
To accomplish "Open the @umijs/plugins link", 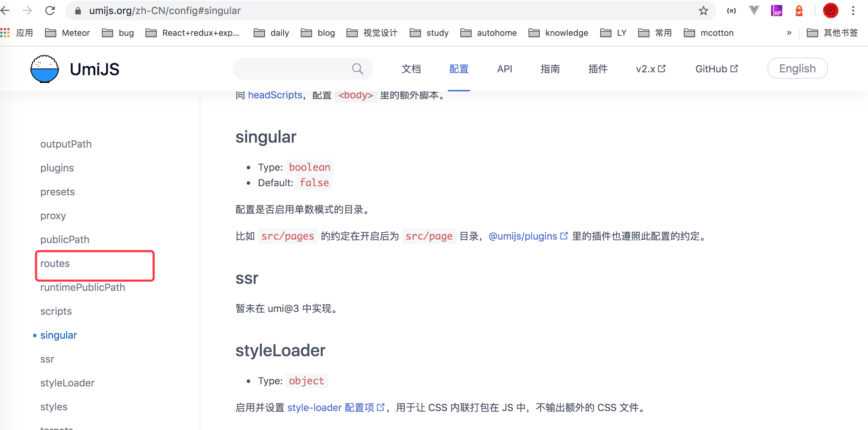I will pos(528,236).
